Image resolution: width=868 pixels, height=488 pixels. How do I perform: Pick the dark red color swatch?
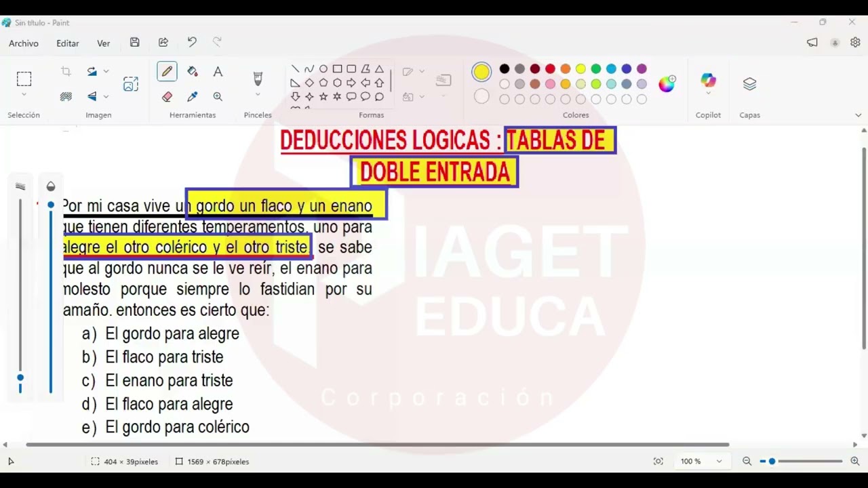pos(535,68)
